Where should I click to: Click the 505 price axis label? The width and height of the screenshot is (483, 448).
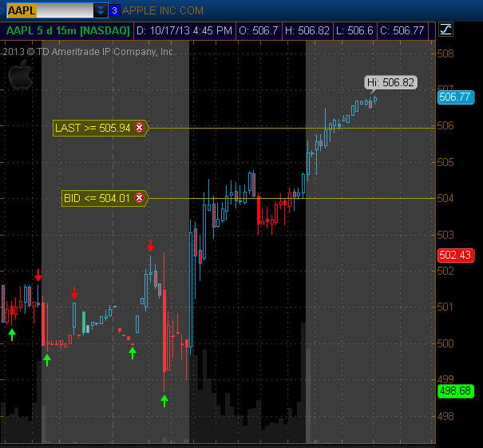445,162
